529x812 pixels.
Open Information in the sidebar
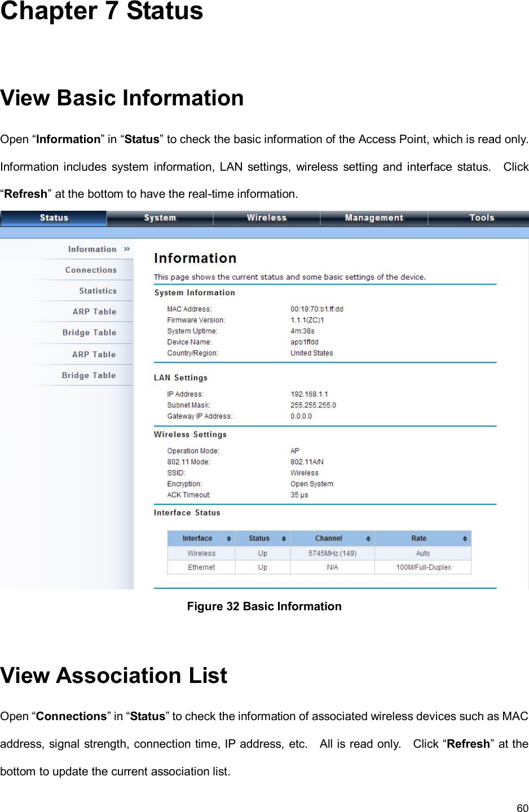point(92,249)
